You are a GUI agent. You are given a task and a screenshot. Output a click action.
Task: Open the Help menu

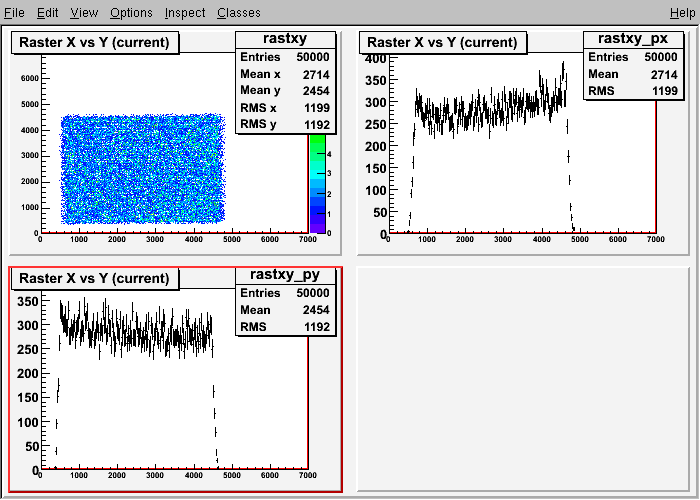pyautogui.click(x=683, y=12)
